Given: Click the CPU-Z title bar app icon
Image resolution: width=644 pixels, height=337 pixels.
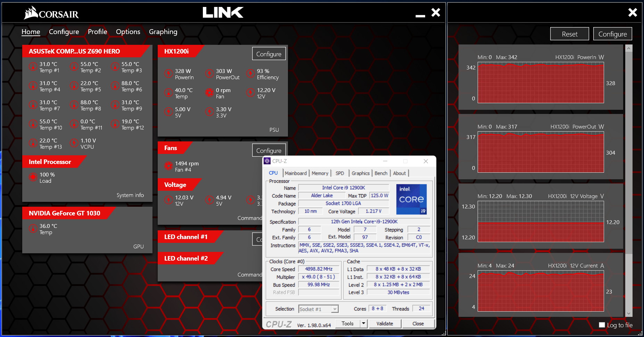Looking at the screenshot, I should coord(267,161).
